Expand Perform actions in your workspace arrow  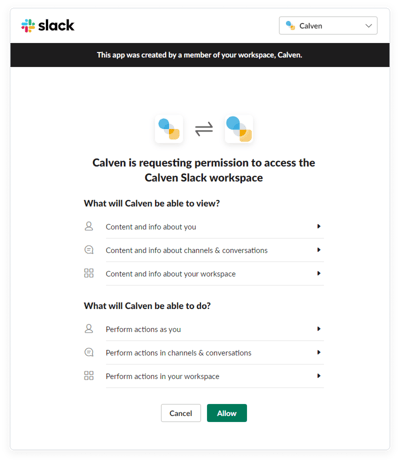click(319, 376)
